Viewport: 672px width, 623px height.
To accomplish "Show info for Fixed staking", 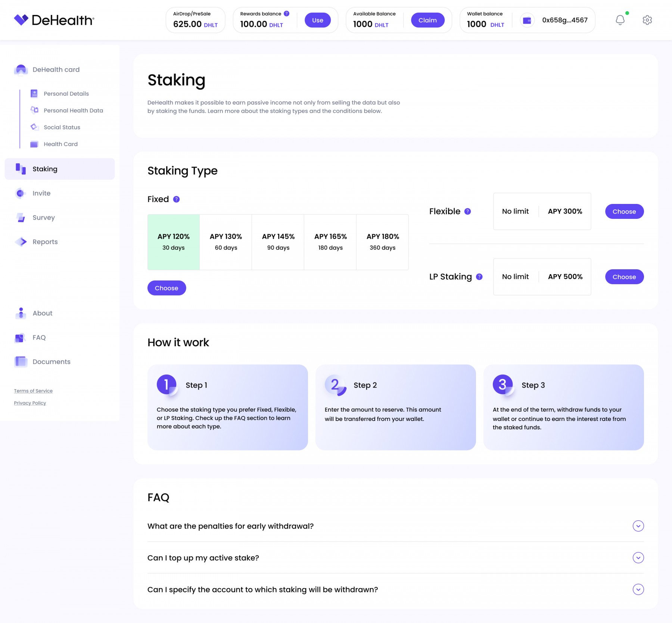I will click(x=177, y=199).
